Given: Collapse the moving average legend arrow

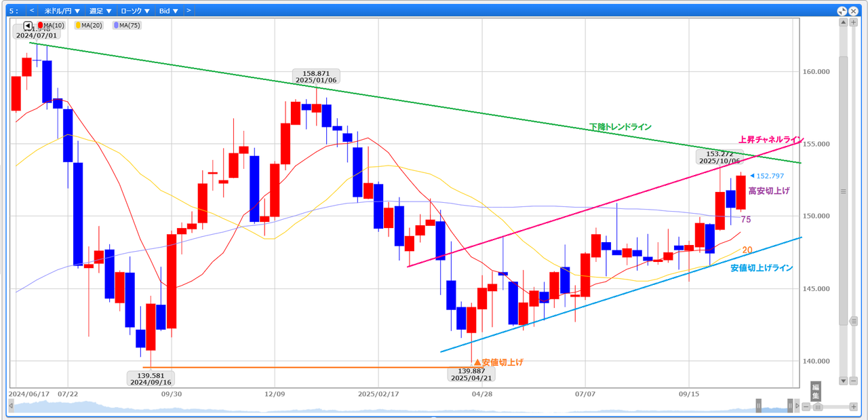Looking at the screenshot, I should coord(28,26).
